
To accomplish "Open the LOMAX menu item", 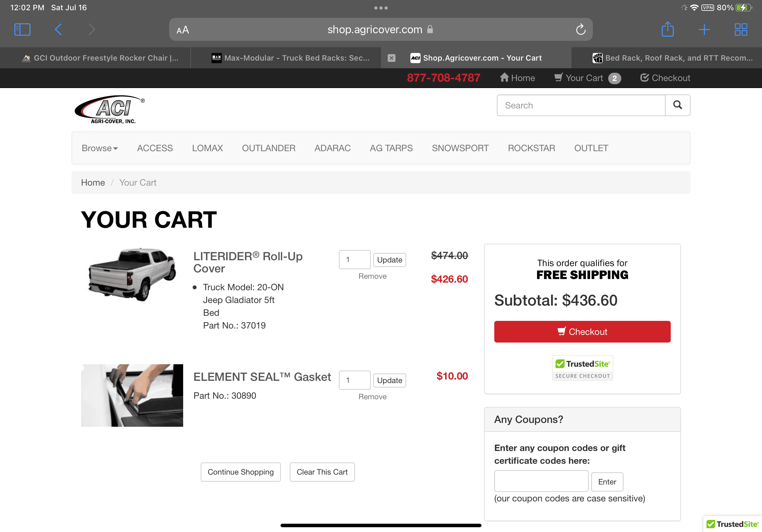I will click(x=207, y=148).
